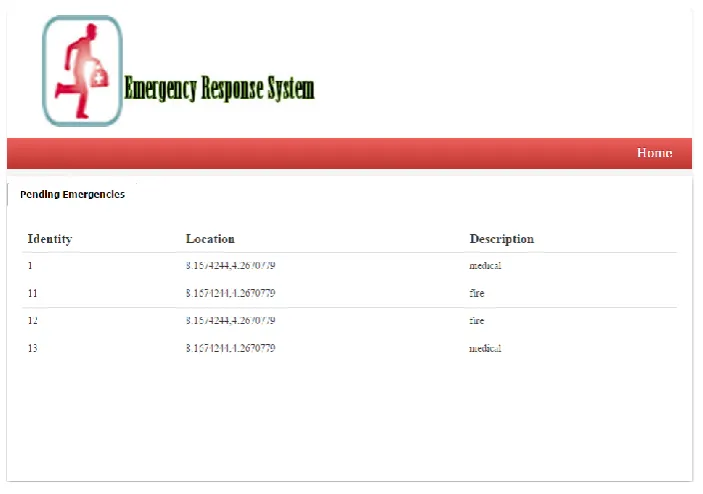Click fire description in row 12

pyautogui.click(x=477, y=321)
